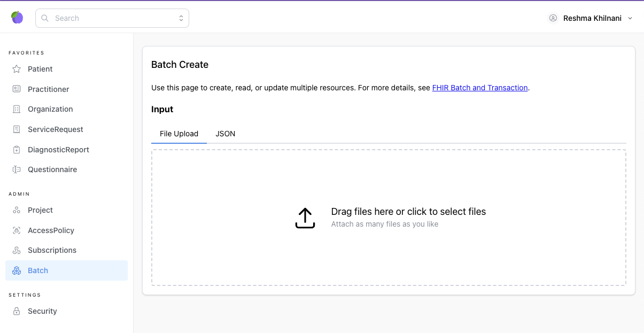This screenshot has width=644, height=333.
Task: Click the Security lock icon
Action: pos(17,311)
